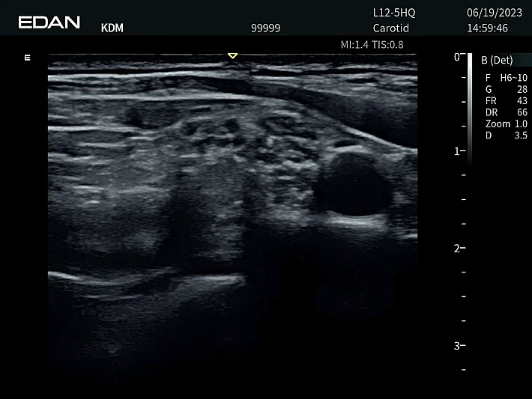Click the frame rate FR 43 value
Image resolution: width=532 pixels, height=399 pixels.
point(506,101)
